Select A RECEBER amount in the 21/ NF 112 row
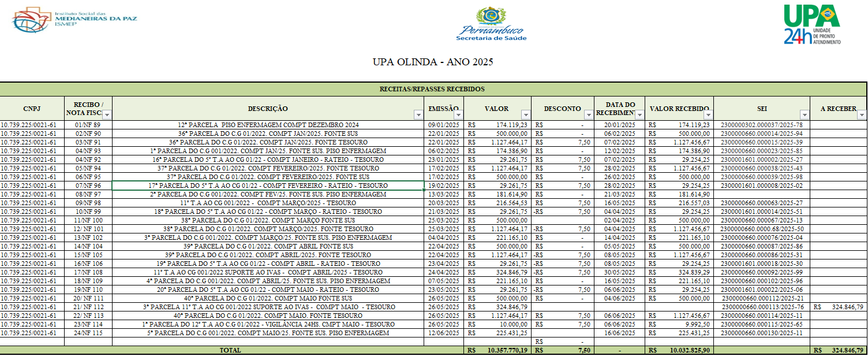 click(x=839, y=307)
